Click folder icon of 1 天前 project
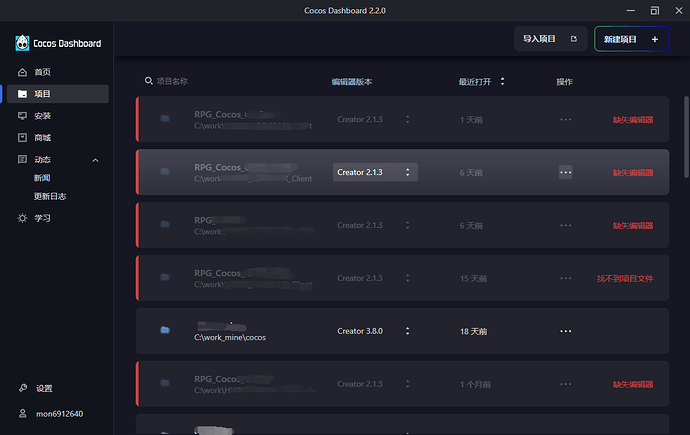The image size is (690, 435). (165, 118)
